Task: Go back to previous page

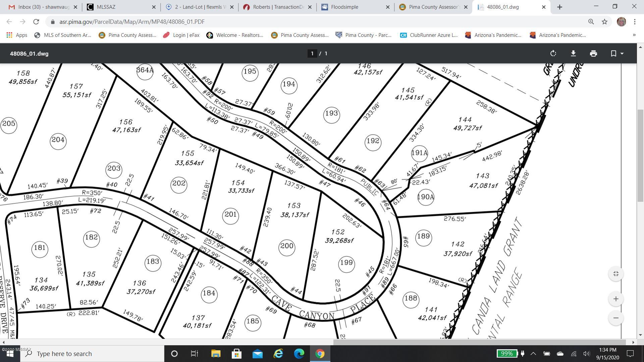Action: (9, 21)
